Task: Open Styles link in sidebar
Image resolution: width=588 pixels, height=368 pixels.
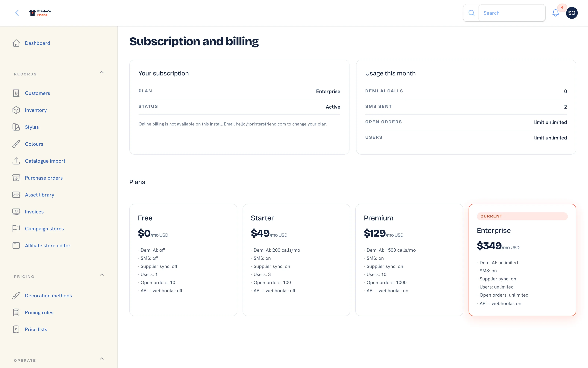Action: 32,127
